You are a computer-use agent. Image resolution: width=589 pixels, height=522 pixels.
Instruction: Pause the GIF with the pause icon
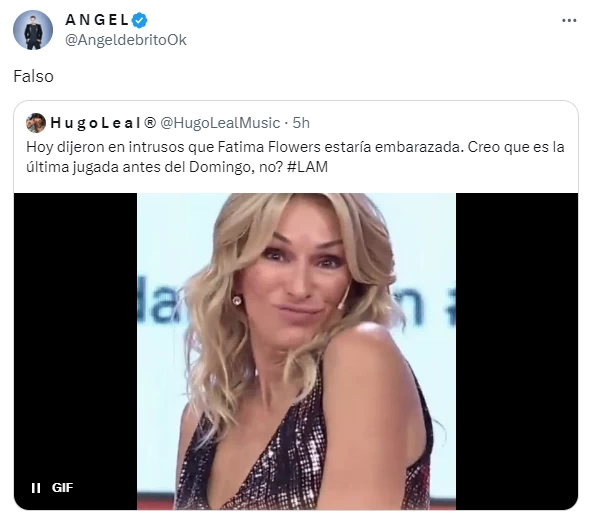click(36, 488)
